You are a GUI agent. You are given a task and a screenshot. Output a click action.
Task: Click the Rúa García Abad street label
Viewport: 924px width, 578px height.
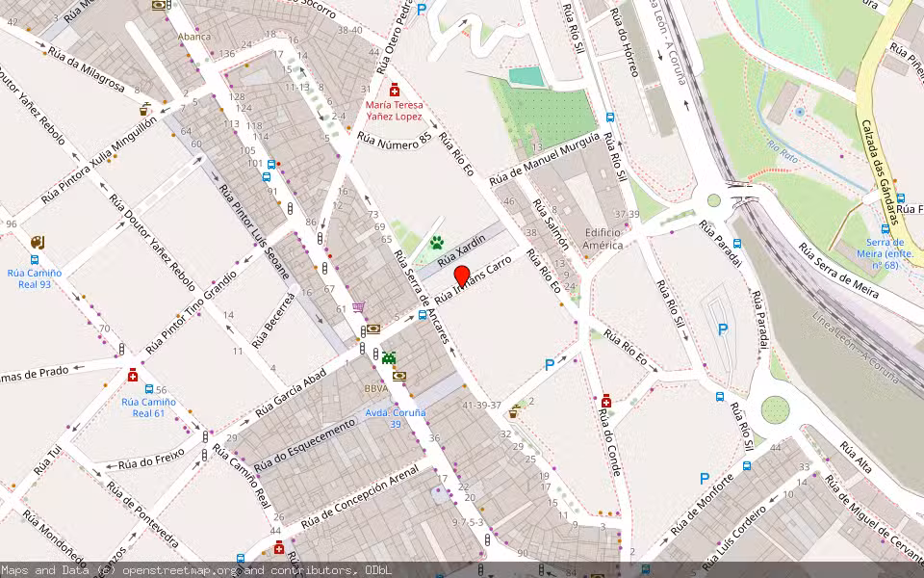pos(290,393)
